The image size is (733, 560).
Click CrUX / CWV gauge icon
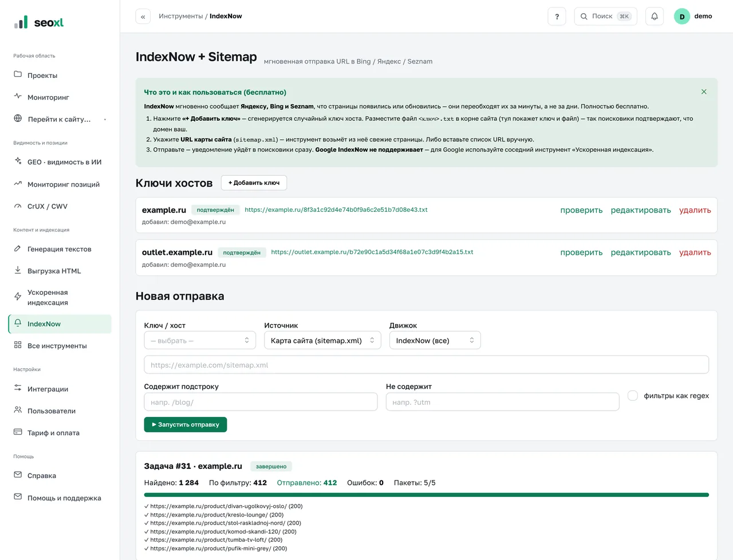[18, 206]
